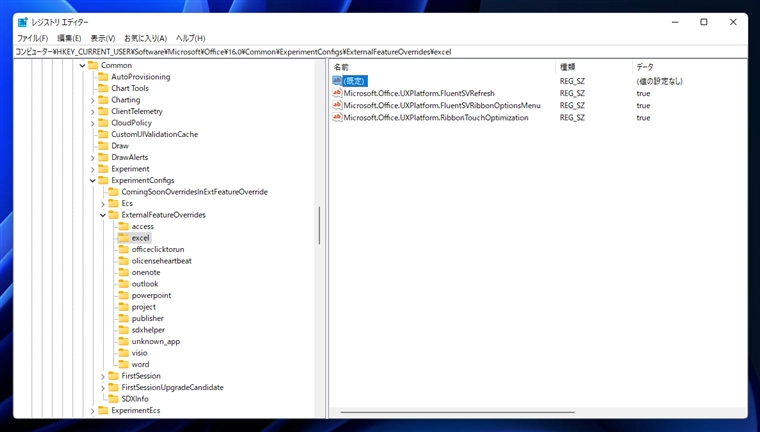Click the CustomUIValidationCache folder icon
Image resolution: width=760 pixels, height=432 pixels.
[103, 134]
